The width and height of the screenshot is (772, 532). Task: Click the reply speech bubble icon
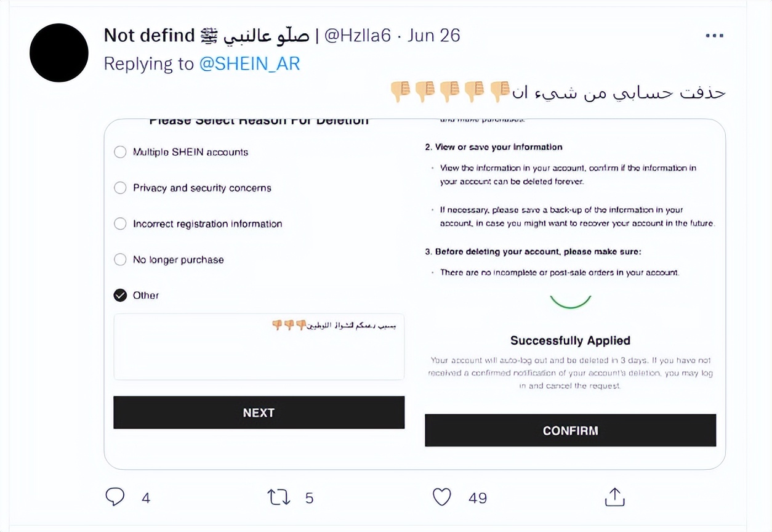coord(115,497)
